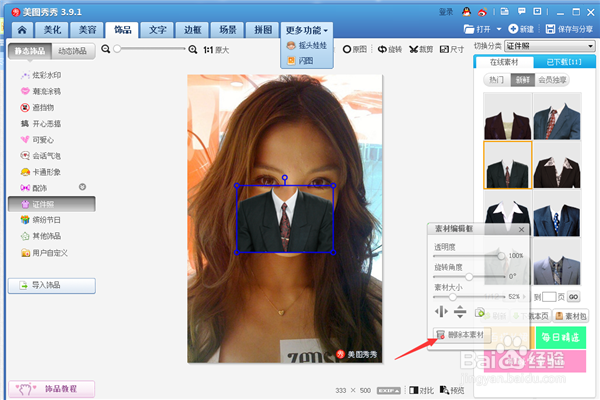
Task: Switch to the 文字 tab
Action: click(157, 30)
